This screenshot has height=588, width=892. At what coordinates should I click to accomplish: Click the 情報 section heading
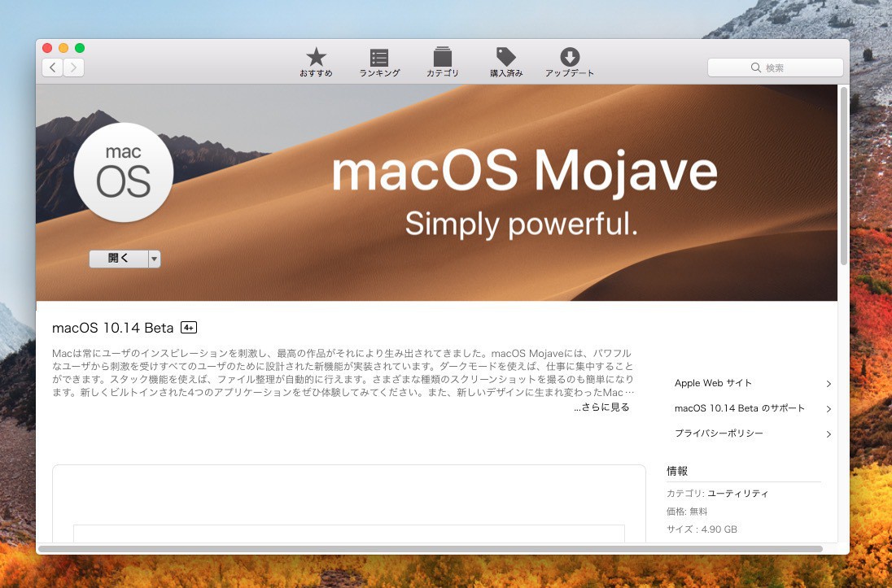(x=677, y=471)
